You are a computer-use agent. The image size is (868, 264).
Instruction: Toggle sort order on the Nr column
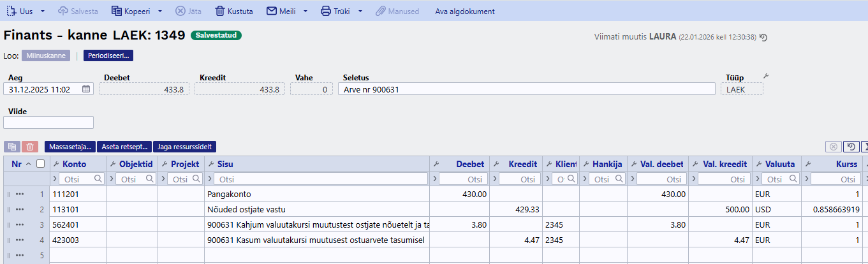tap(28, 164)
